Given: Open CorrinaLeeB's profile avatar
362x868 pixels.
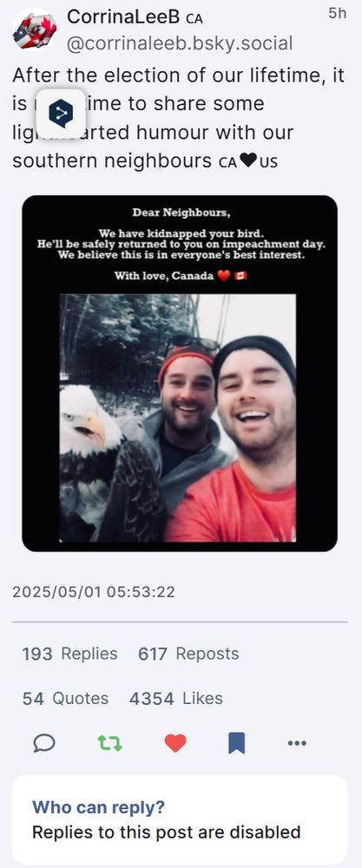Looking at the screenshot, I should coord(35,30).
